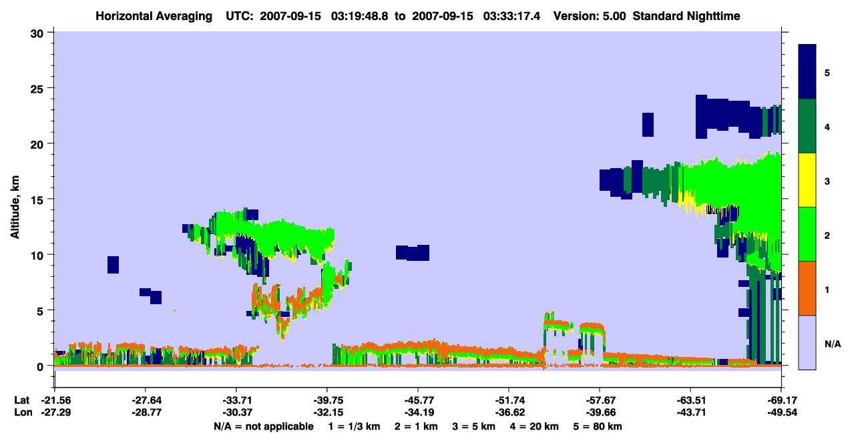Click the 'Lat' row label

pos(21,400)
